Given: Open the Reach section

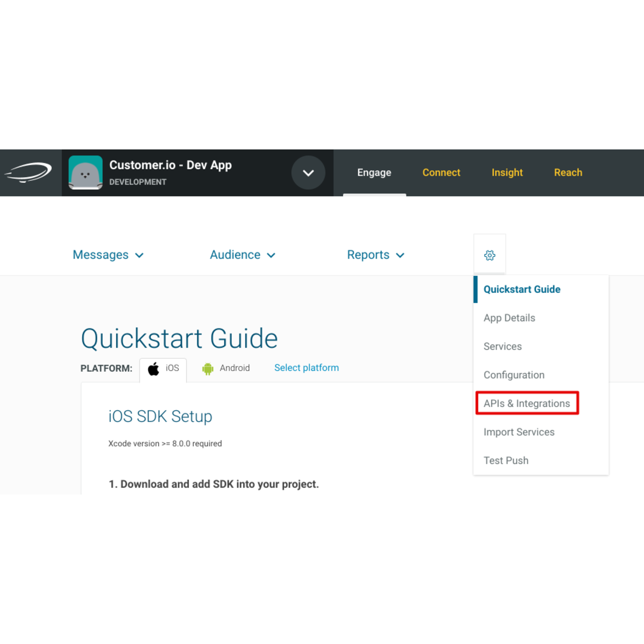Looking at the screenshot, I should pyautogui.click(x=568, y=173).
